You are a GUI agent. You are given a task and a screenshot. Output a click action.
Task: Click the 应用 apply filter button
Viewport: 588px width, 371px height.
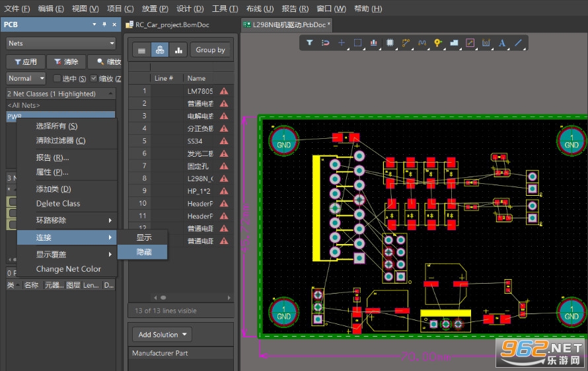point(26,62)
